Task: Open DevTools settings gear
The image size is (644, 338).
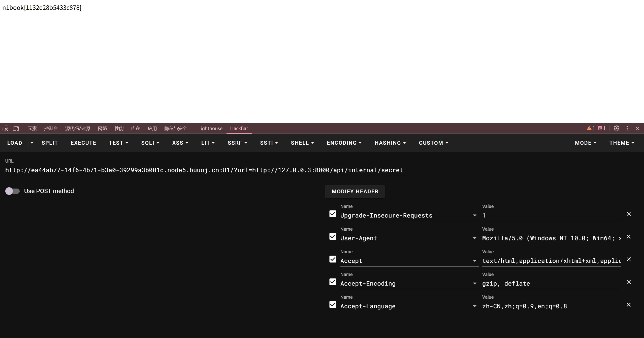Action: click(616, 128)
